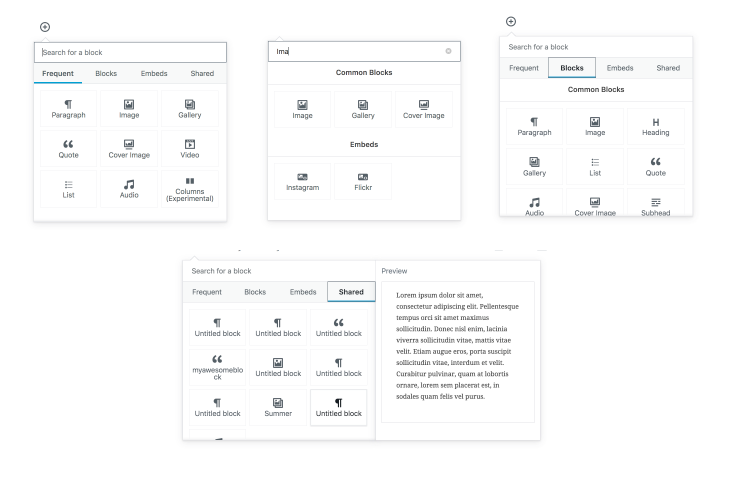
Task: Go to Frequent tab in the bottom inserter
Action: point(207,292)
